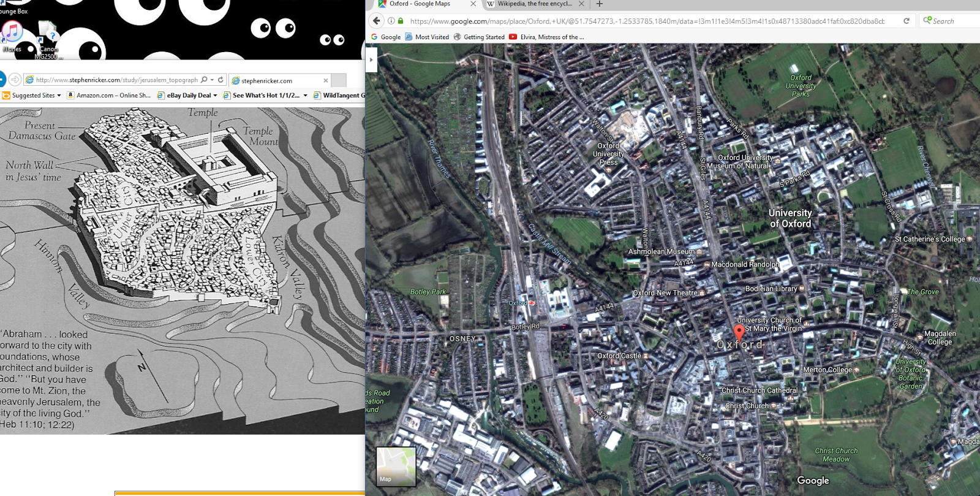This screenshot has width=980, height=496.
Task: Click the search magnifier in Internet Explorer address bar
Action: pos(204,80)
